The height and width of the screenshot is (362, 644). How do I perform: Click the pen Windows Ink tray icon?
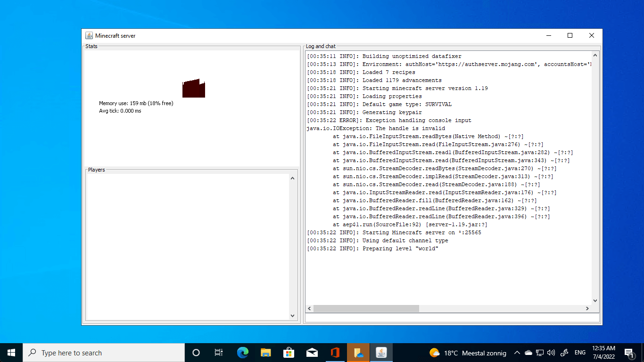pos(564,353)
